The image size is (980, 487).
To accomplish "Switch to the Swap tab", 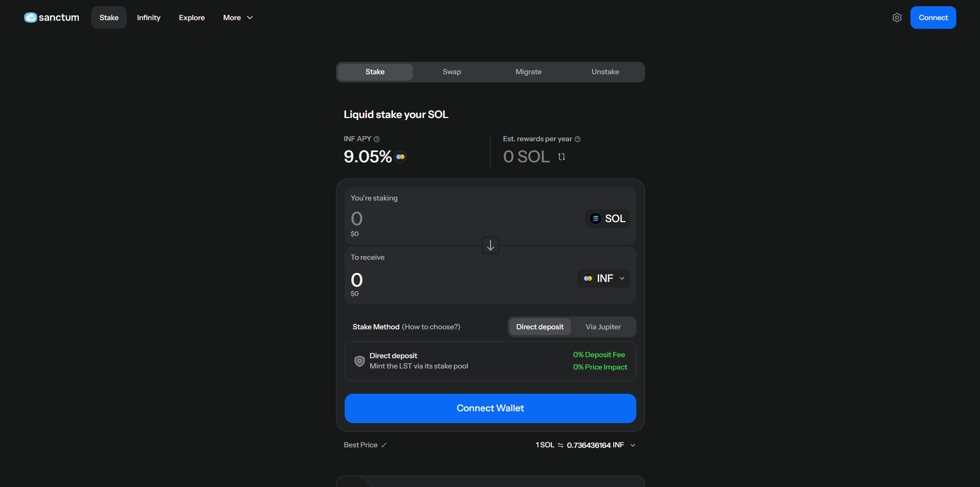I will tap(451, 72).
